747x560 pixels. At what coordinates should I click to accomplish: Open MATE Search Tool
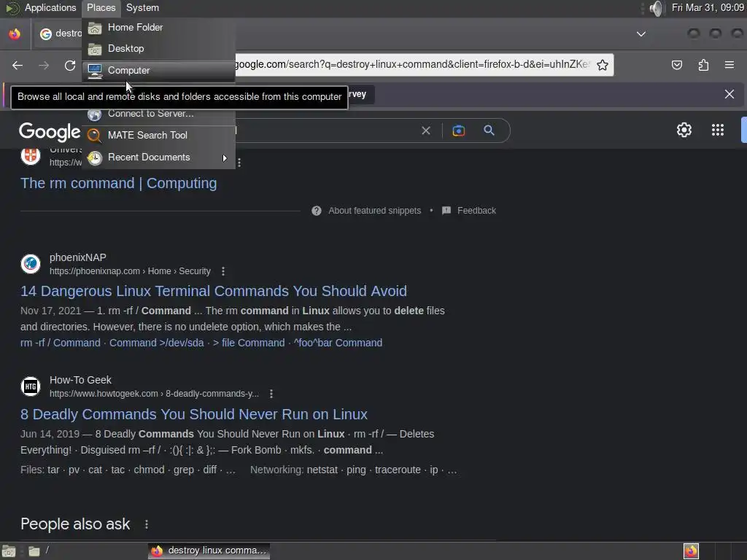click(158, 135)
